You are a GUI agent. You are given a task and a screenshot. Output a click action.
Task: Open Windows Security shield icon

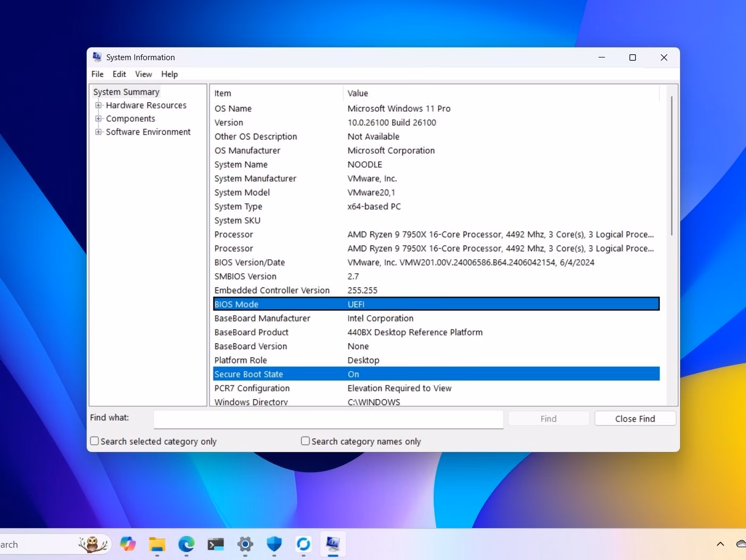[x=274, y=544]
